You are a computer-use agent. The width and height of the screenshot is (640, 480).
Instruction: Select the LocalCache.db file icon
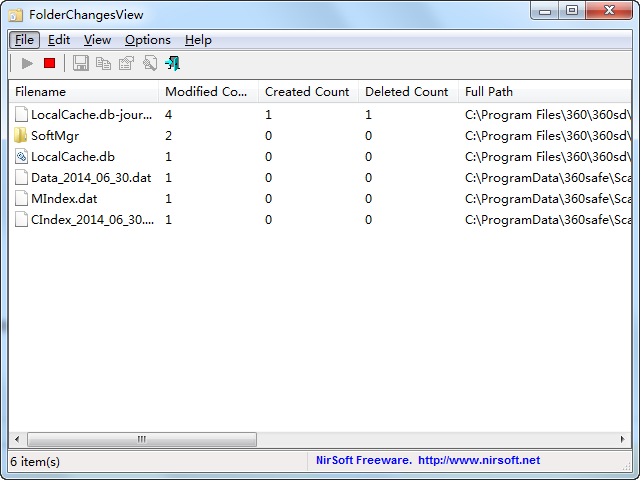[x=21, y=157]
